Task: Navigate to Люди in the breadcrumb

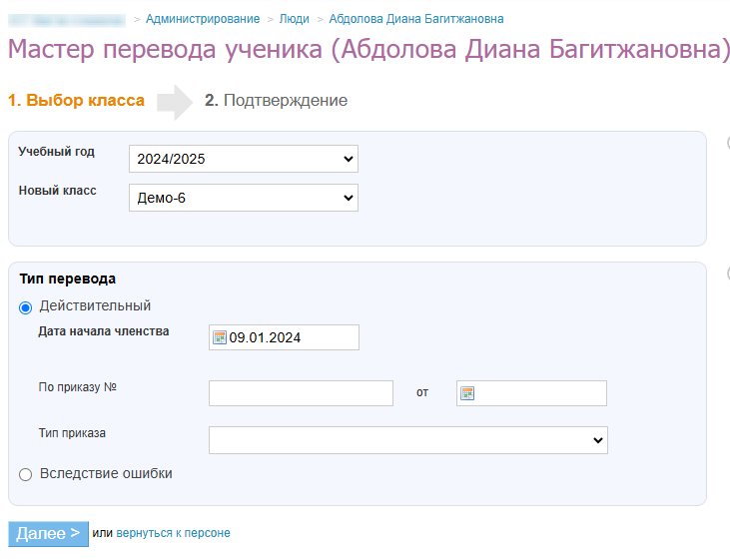Action: 294,19
